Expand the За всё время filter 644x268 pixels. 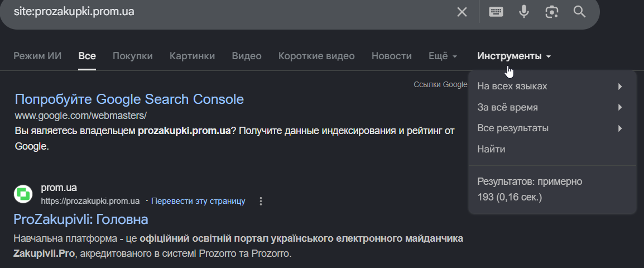point(552,107)
